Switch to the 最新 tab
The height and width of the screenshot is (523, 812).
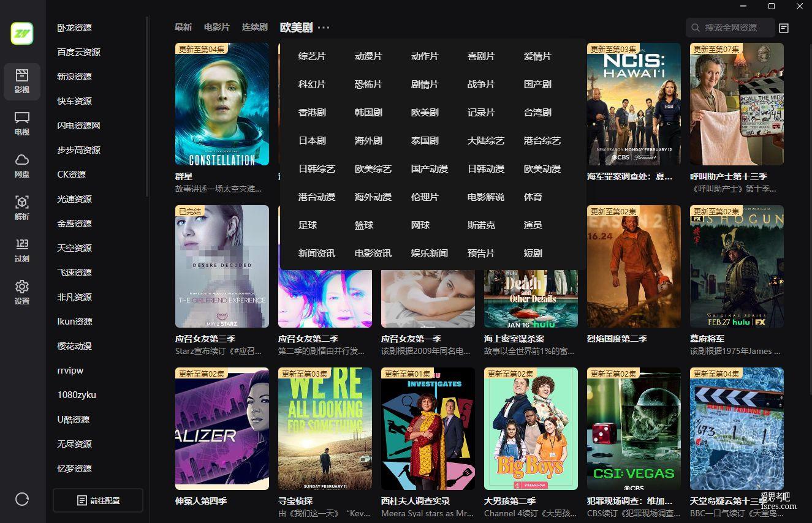pyautogui.click(x=183, y=28)
